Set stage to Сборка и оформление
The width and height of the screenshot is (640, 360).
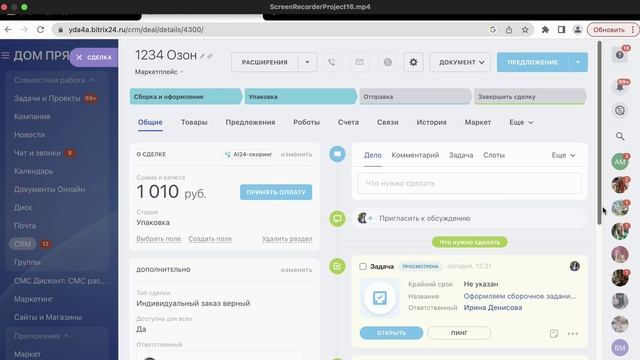[186, 97]
